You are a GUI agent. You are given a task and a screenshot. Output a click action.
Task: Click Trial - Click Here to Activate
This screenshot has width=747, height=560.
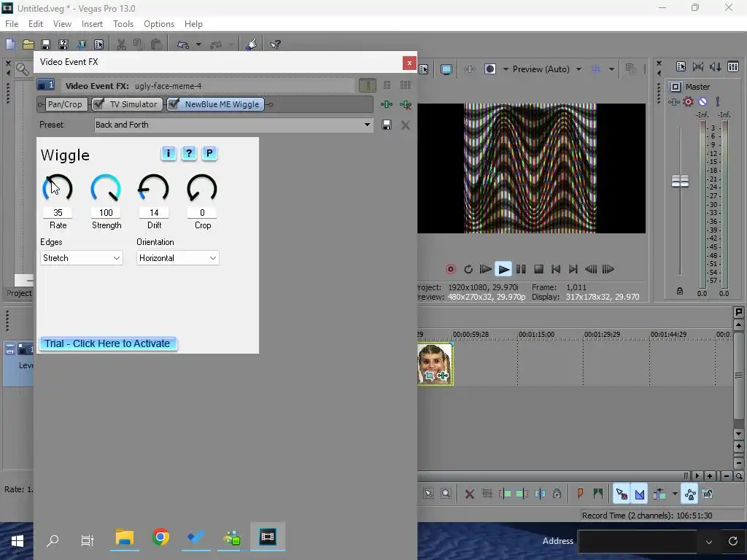coord(108,344)
